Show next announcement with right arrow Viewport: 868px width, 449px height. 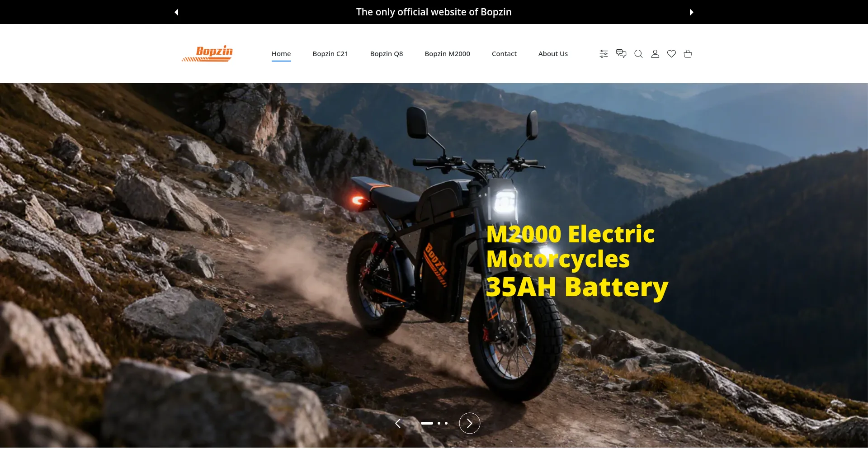tap(691, 12)
